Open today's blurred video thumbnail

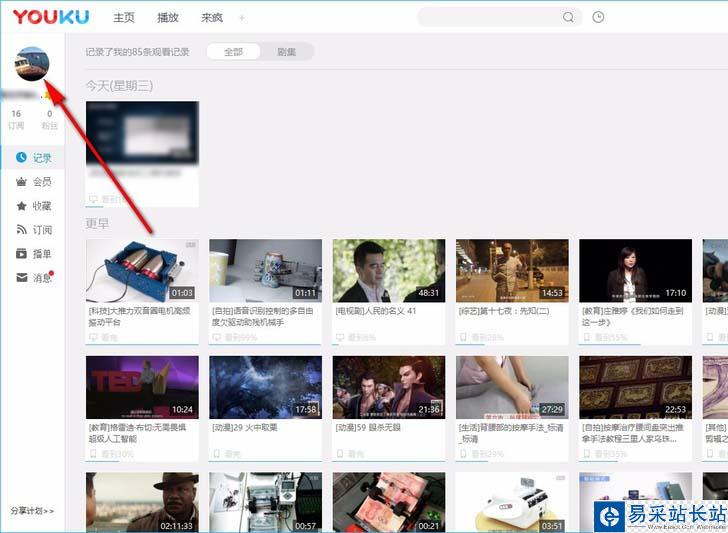tap(143, 133)
